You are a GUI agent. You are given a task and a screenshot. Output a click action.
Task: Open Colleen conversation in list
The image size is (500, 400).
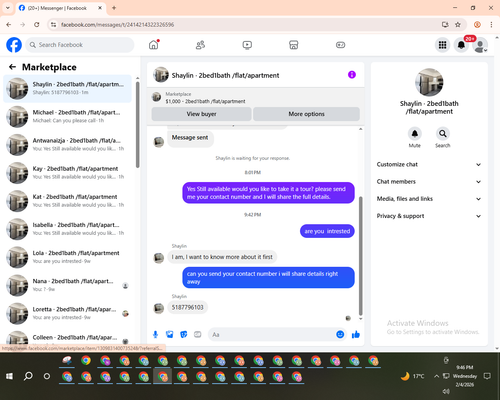tap(67, 338)
